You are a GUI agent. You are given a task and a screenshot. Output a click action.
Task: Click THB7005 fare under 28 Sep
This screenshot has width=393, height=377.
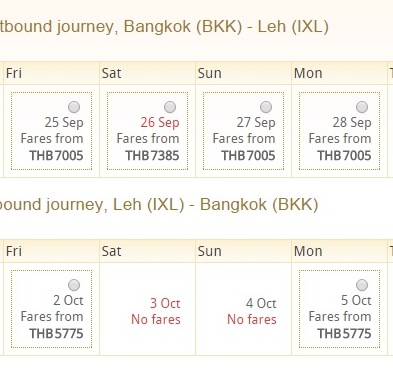click(x=344, y=156)
